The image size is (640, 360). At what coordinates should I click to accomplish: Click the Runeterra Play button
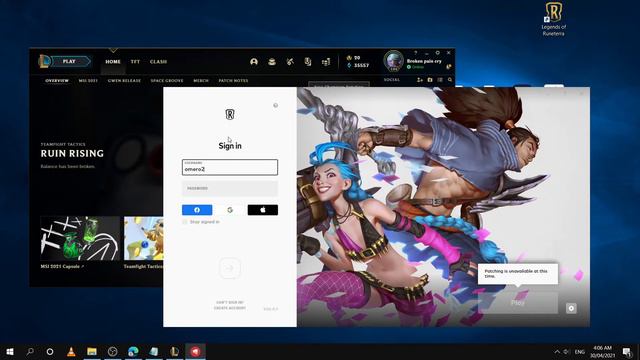pos(518,303)
